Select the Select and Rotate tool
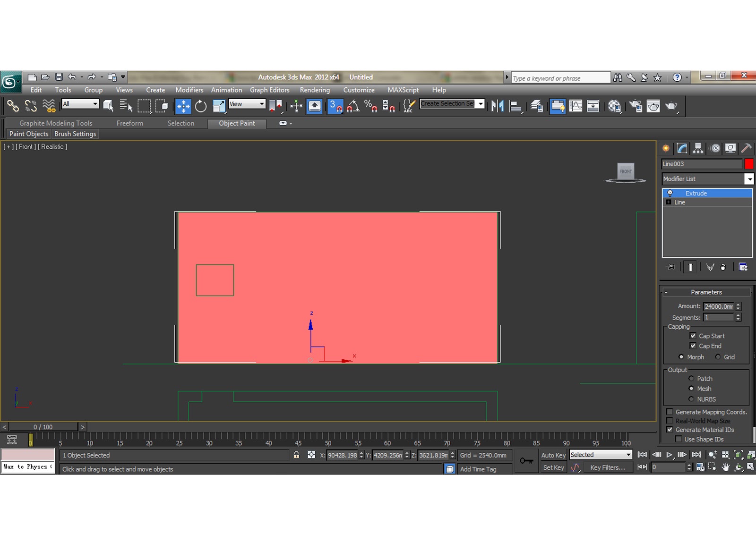The image size is (756, 534). point(200,106)
